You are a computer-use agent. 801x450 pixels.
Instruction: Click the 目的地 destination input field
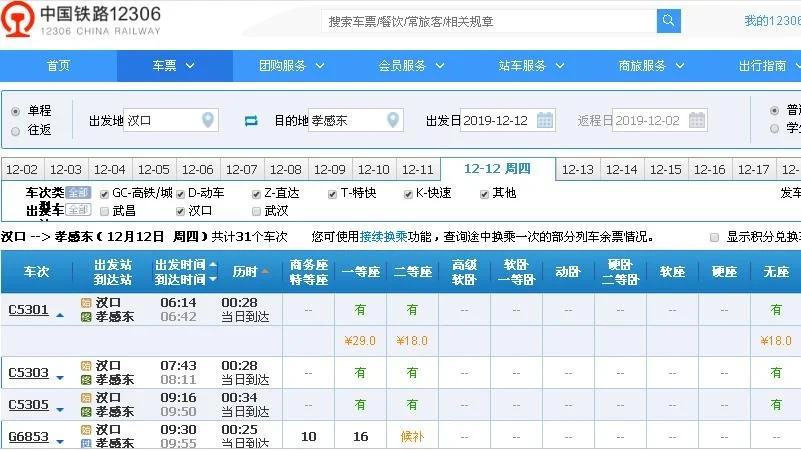(356, 121)
